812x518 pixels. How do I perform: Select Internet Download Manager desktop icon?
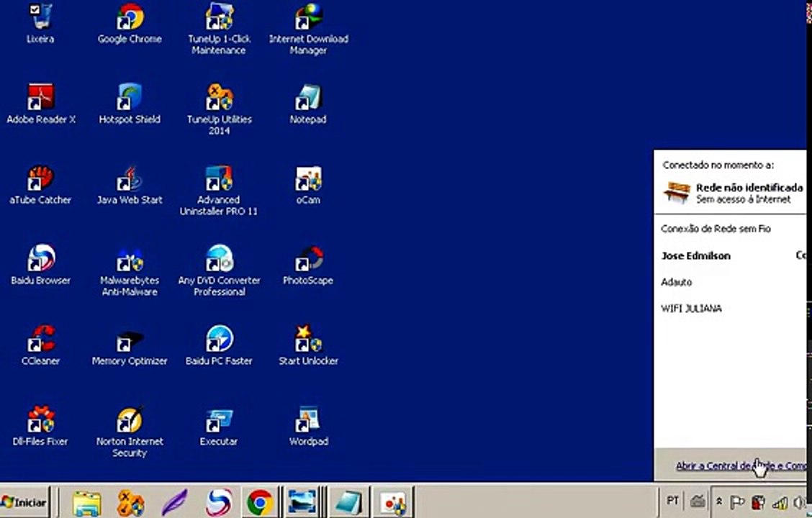click(308, 29)
